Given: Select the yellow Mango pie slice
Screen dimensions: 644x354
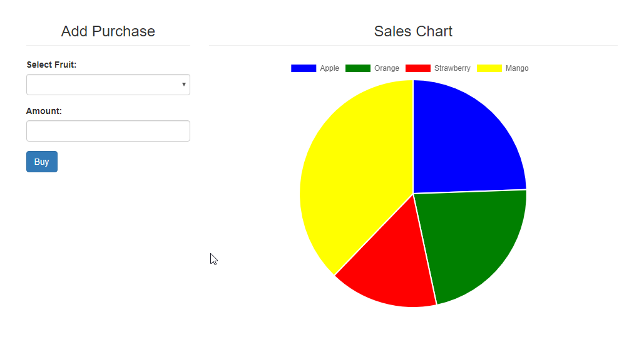Looking at the screenshot, I should (353, 177).
